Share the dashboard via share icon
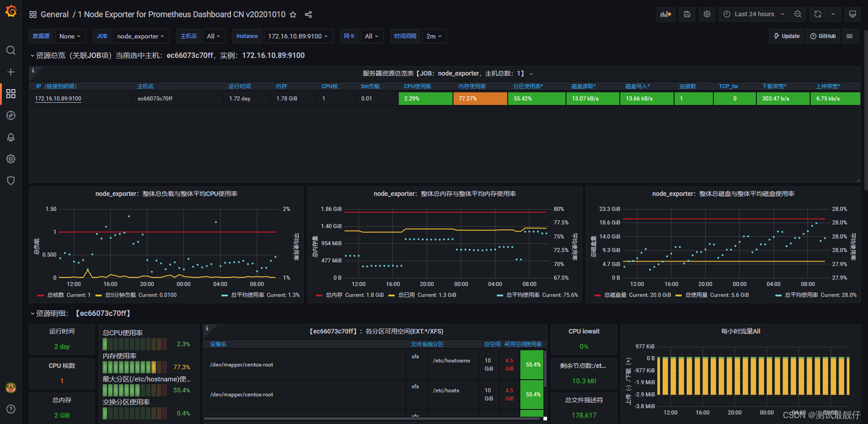 point(308,14)
